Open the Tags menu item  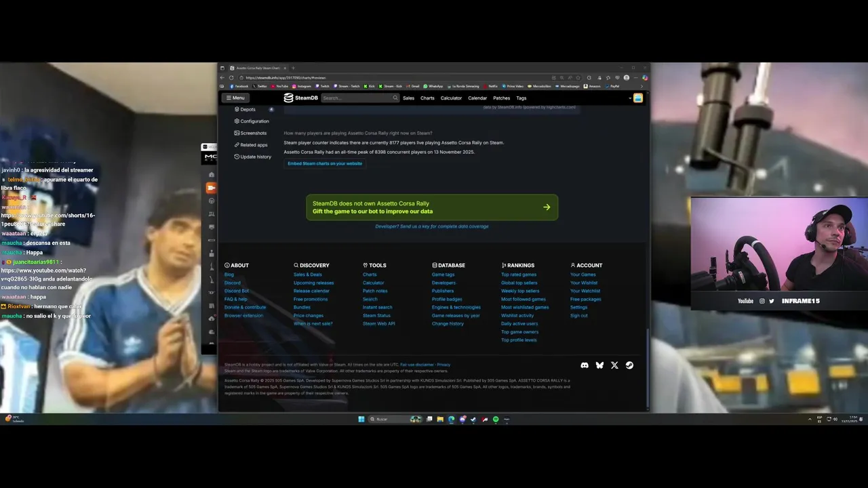pos(521,98)
